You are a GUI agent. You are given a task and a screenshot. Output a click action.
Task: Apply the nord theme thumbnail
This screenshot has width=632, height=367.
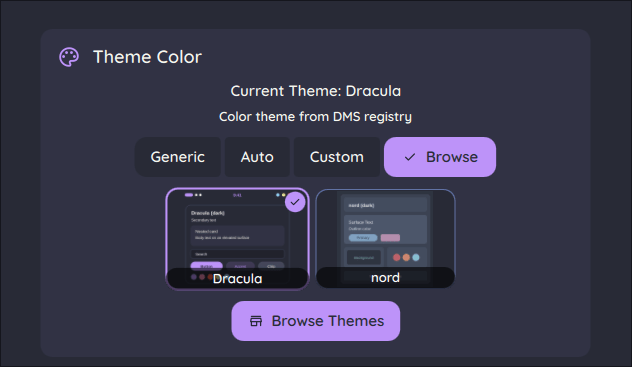385,238
